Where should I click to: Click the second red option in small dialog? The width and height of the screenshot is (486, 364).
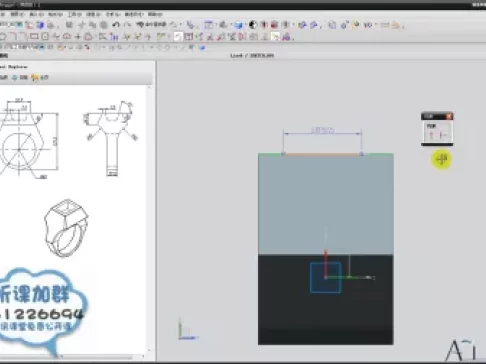[x=443, y=135]
